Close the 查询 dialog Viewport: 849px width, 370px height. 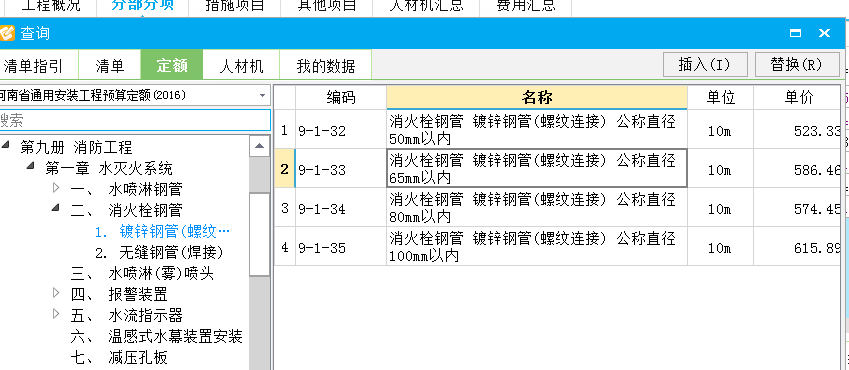(x=825, y=34)
